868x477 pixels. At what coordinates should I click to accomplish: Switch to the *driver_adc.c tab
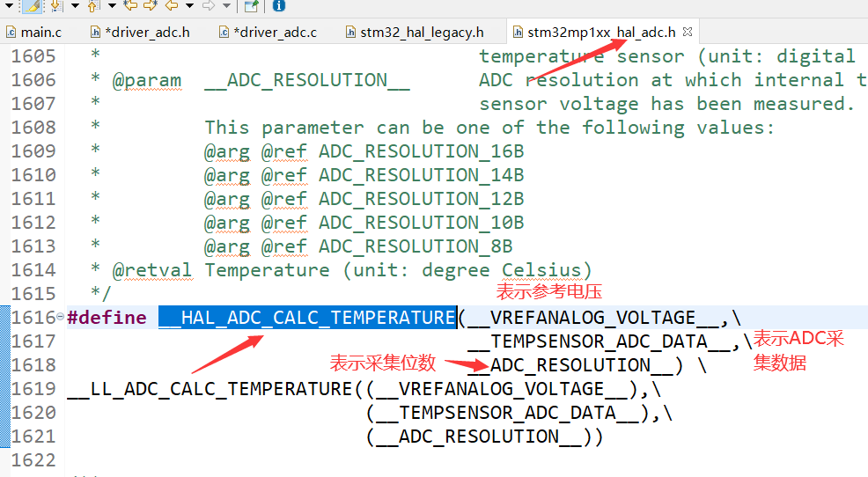pyautogui.click(x=268, y=32)
